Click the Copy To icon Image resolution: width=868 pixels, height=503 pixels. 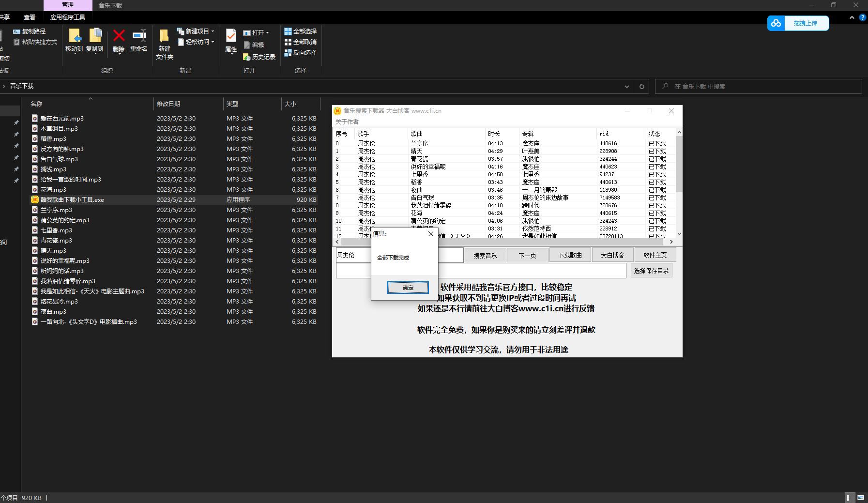tap(95, 36)
